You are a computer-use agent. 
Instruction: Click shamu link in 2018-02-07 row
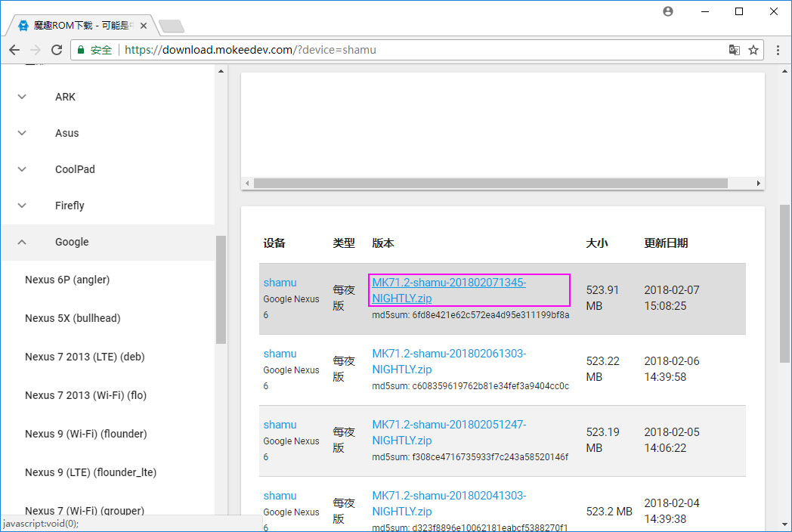(280, 283)
